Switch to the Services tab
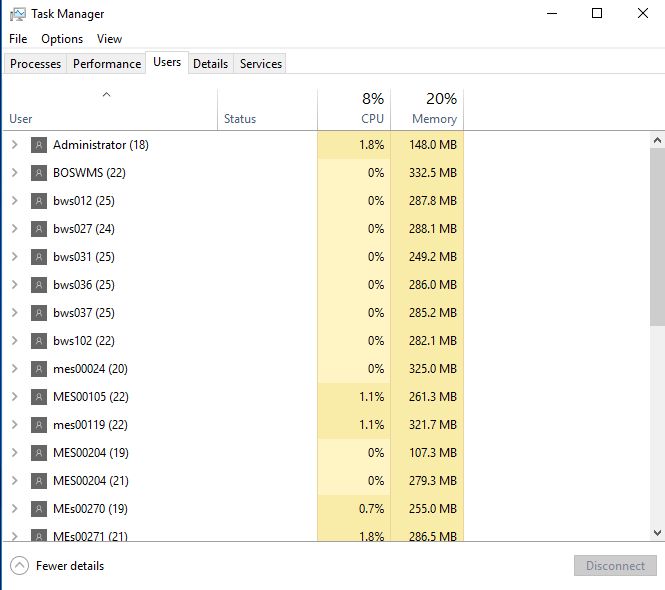 point(261,64)
